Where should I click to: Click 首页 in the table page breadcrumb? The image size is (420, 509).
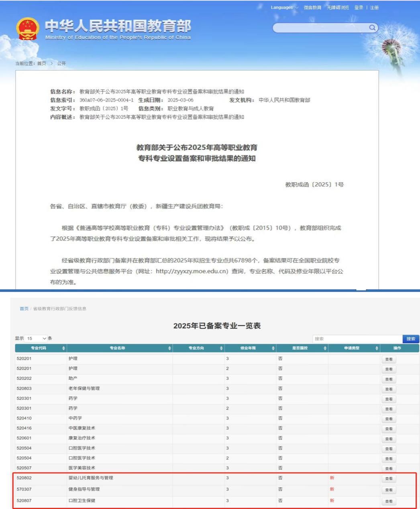pyautogui.click(x=24, y=309)
